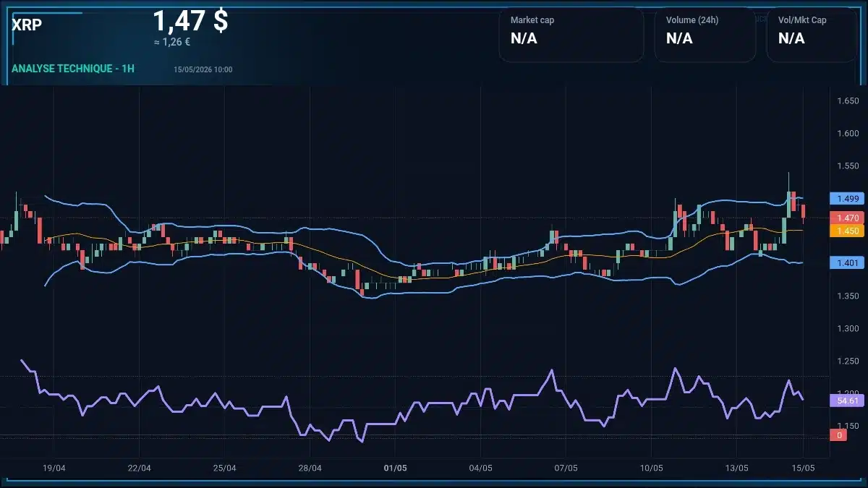The height and width of the screenshot is (488, 868).
Task: Select the 15/05 date on time axis
Action: coord(804,468)
